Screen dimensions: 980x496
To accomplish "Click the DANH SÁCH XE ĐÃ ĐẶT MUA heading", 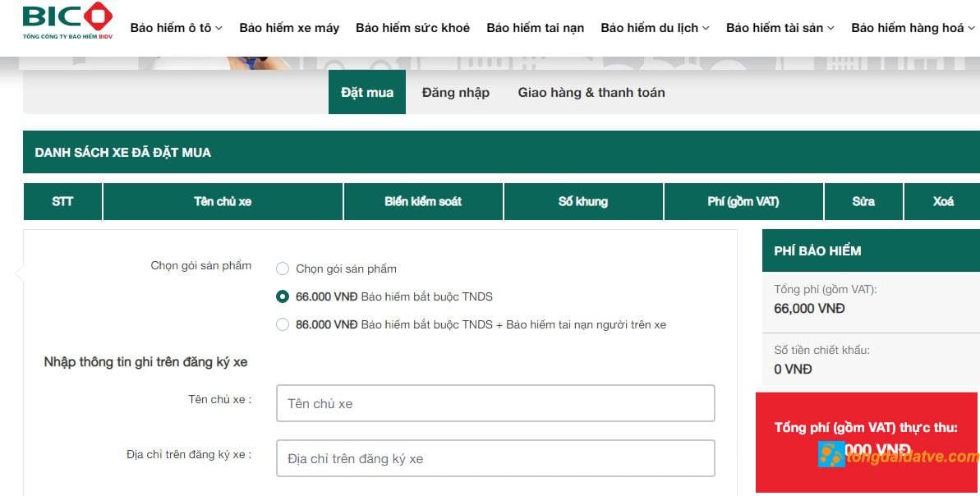I will 123,153.
